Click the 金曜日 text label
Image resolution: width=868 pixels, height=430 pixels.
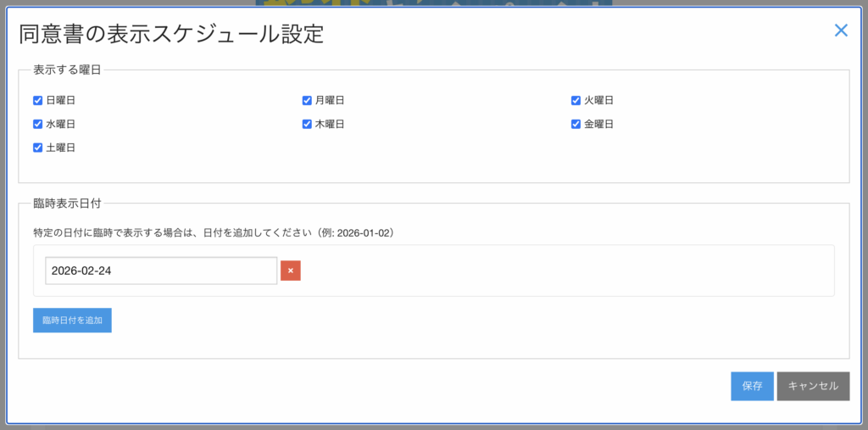598,124
